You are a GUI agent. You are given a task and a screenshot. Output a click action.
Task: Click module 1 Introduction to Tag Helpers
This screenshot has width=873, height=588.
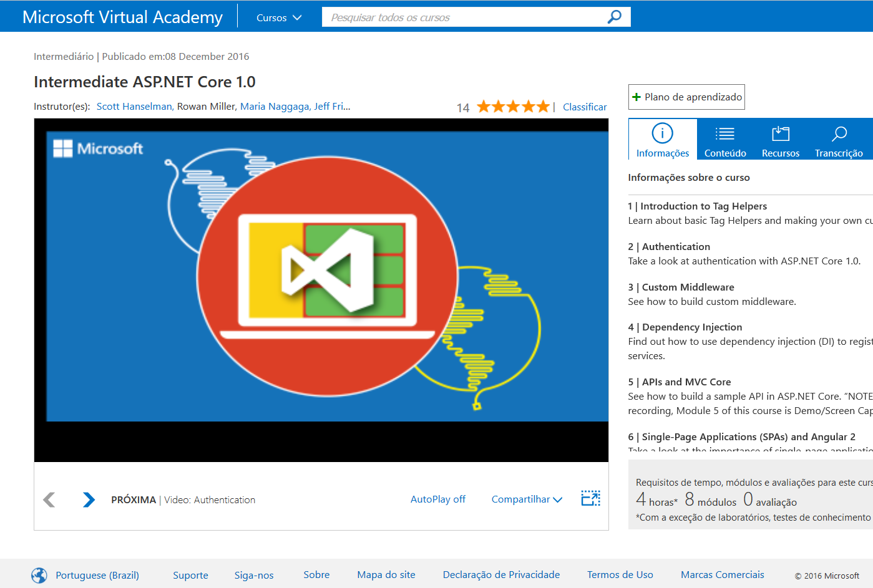pyautogui.click(x=698, y=206)
